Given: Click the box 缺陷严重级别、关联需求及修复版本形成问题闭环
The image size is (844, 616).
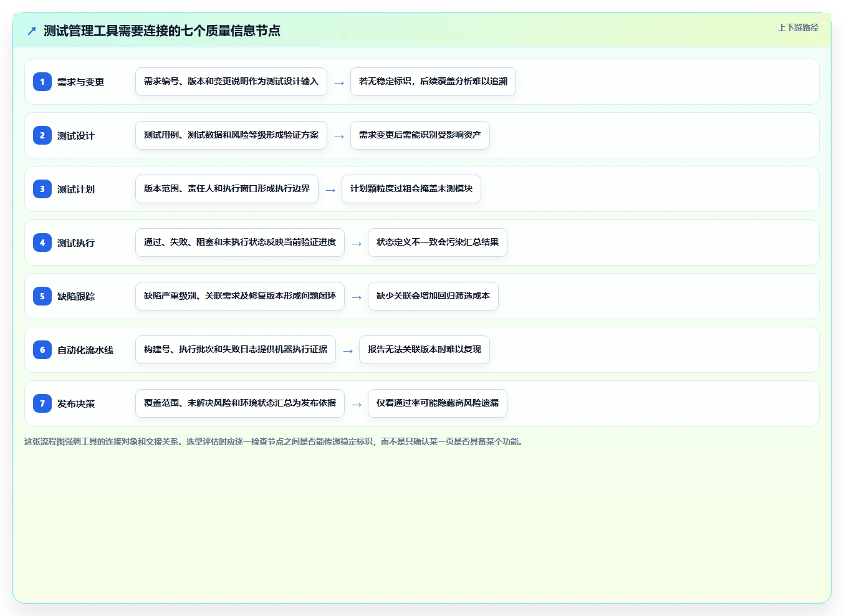Looking at the screenshot, I should [x=240, y=296].
